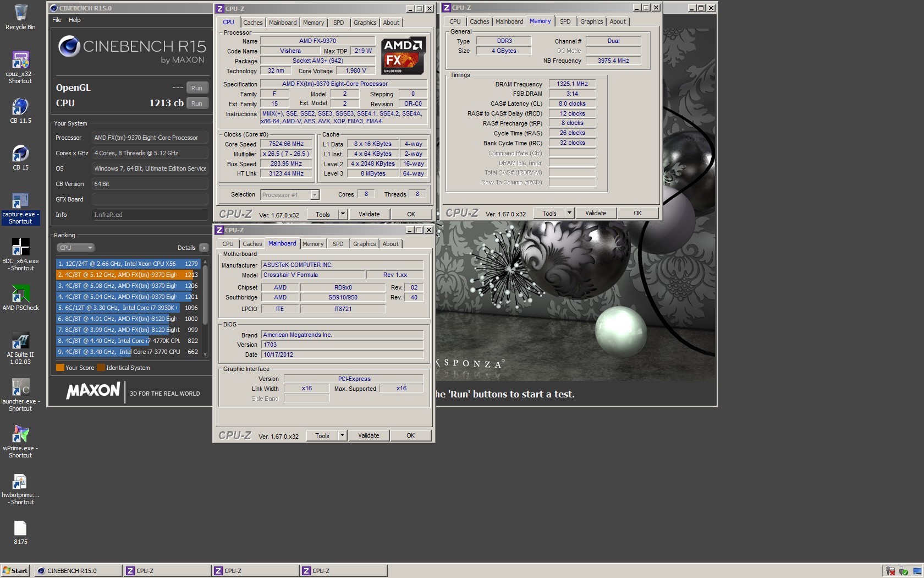Click the Cinebench R15 logo icon
This screenshot has height=578, width=924.
[x=69, y=46]
